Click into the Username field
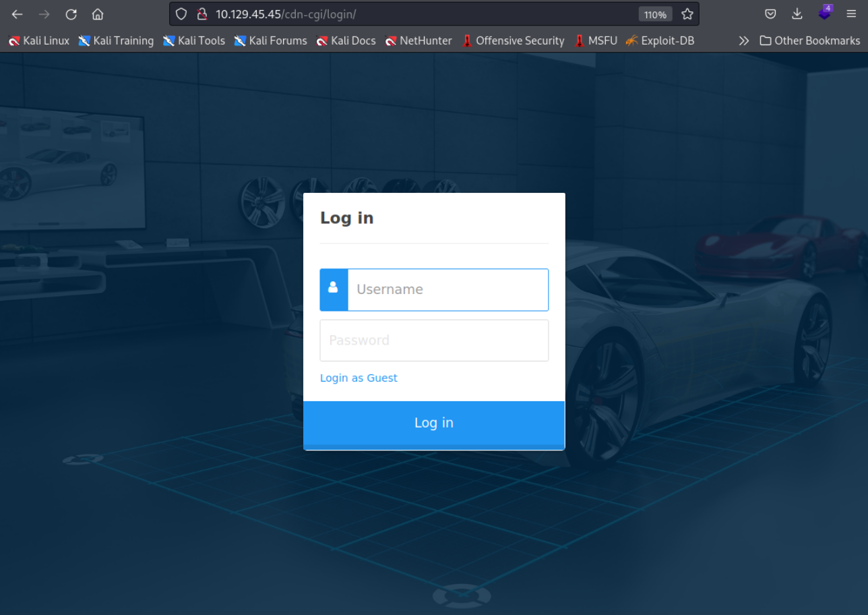The width and height of the screenshot is (868, 615). [x=448, y=289]
